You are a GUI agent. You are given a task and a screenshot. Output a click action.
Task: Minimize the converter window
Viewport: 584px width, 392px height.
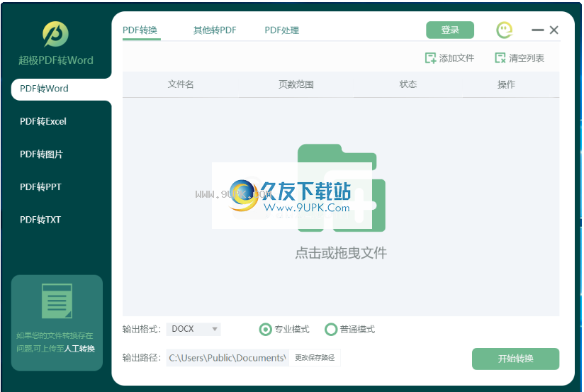[537, 30]
